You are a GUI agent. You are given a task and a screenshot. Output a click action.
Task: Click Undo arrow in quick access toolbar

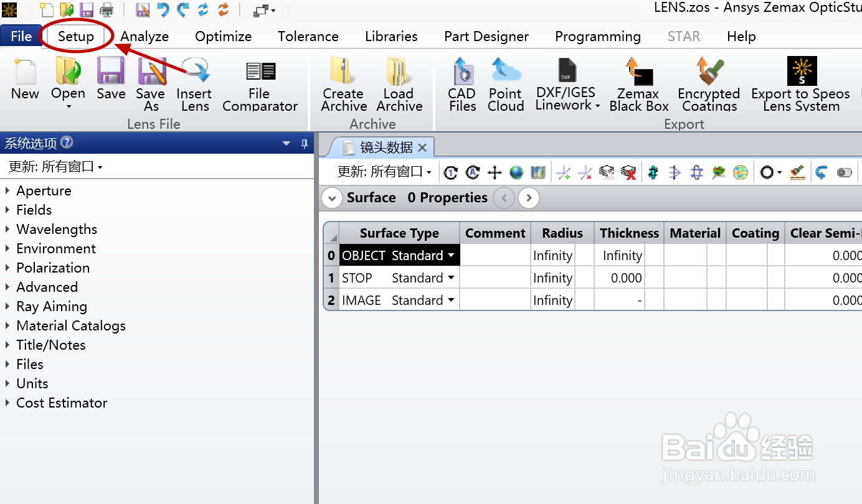click(163, 9)
